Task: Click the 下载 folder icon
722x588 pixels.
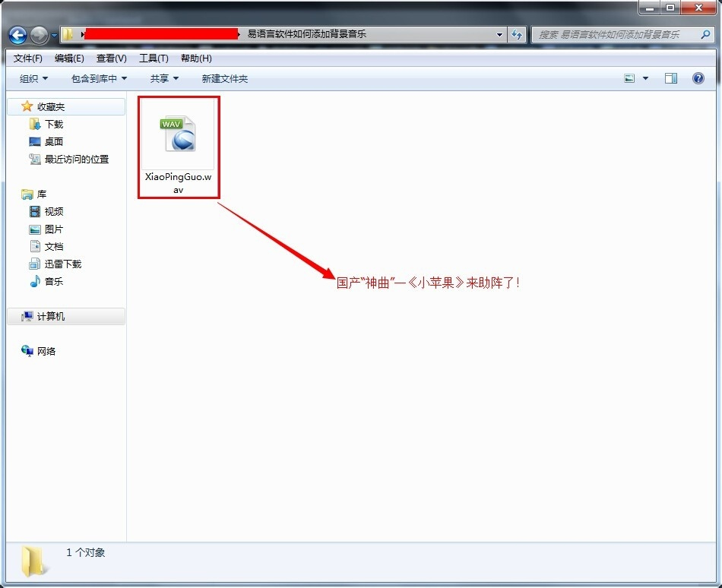Action: pos(34,124)
